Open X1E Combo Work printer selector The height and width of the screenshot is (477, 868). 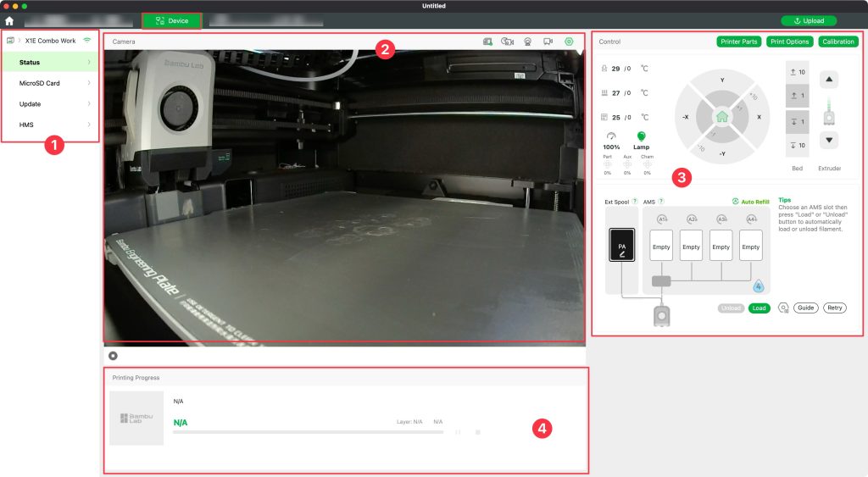click(50, 41)
